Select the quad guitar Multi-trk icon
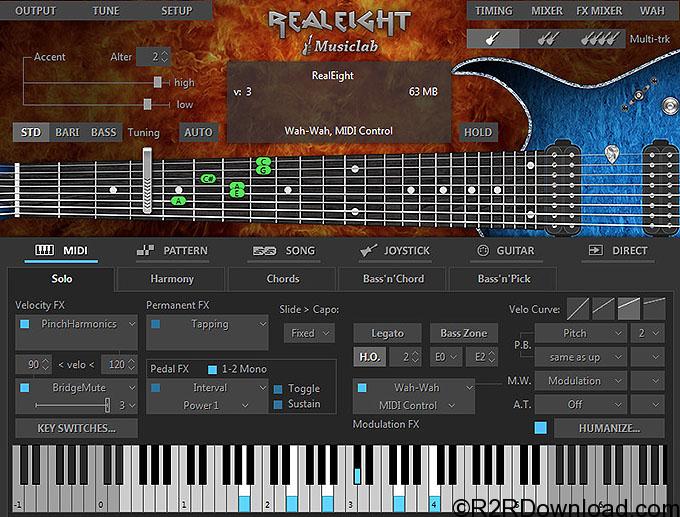680x517 pixels. [596, 39]
